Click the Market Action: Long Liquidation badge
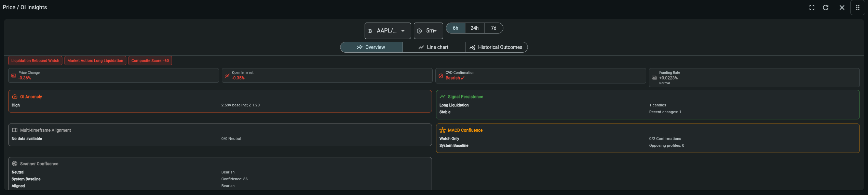This screenshot has width=868, height=195. (95, 61)
